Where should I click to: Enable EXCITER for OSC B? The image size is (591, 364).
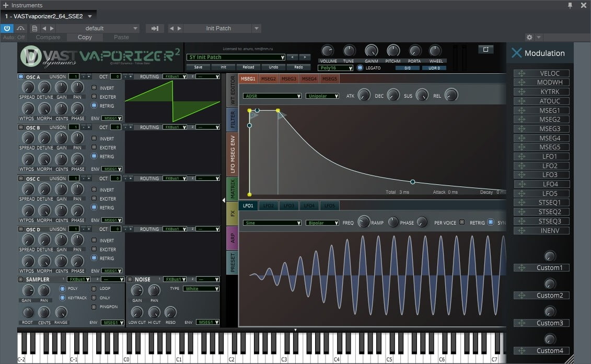(x=94, y=148)
